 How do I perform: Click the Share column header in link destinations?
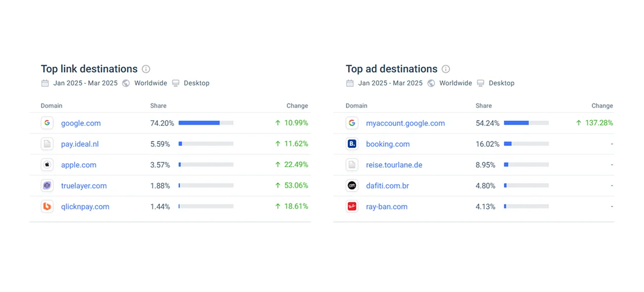point(158,106)
